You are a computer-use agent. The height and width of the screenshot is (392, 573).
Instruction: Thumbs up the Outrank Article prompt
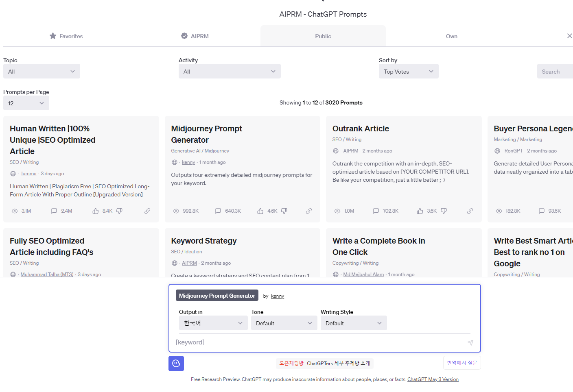420,211
